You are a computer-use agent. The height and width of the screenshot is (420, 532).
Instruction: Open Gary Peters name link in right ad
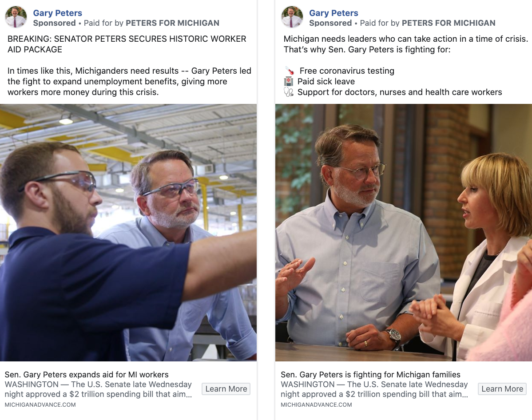333,13
